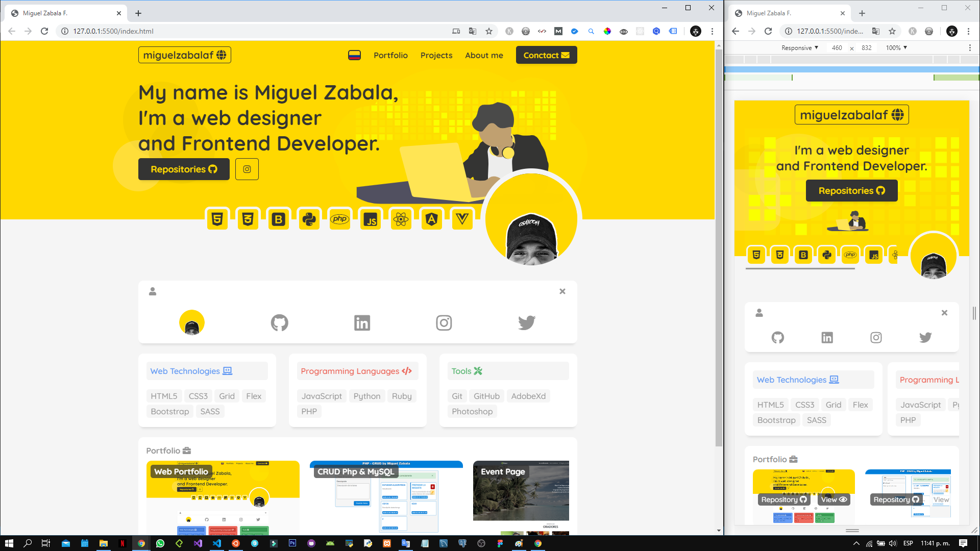Open device toolbar more options menu

[x=970, y=48]
